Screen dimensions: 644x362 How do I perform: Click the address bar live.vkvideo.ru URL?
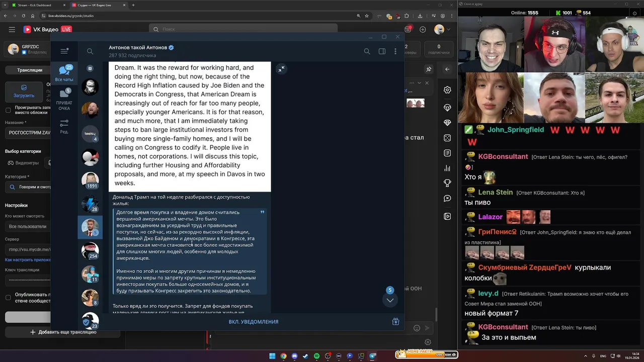click(71, 16)
